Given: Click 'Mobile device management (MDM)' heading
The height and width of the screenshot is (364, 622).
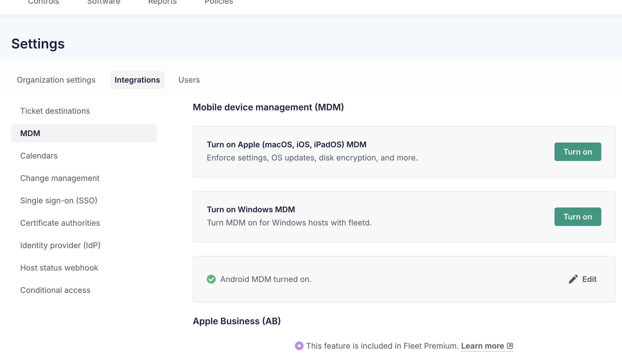Looking at the screenshot, I should point(268,107).
